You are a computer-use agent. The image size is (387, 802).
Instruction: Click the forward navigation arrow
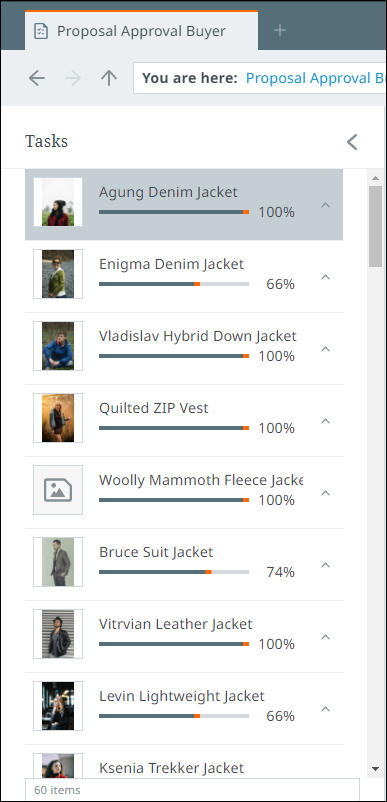click(73, 78)
